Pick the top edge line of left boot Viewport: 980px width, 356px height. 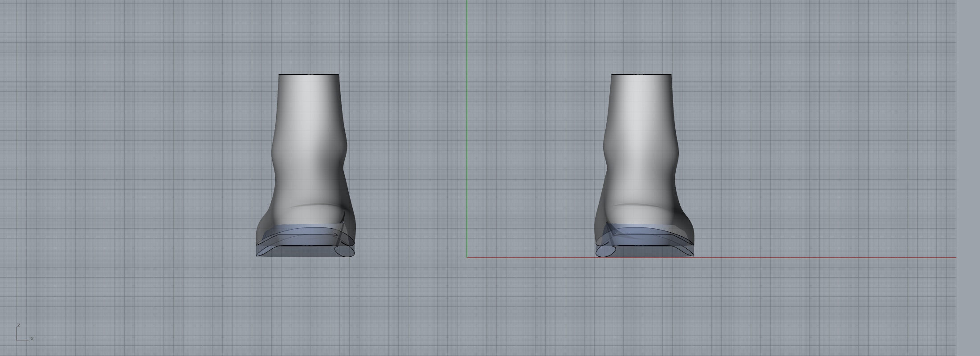309,74
